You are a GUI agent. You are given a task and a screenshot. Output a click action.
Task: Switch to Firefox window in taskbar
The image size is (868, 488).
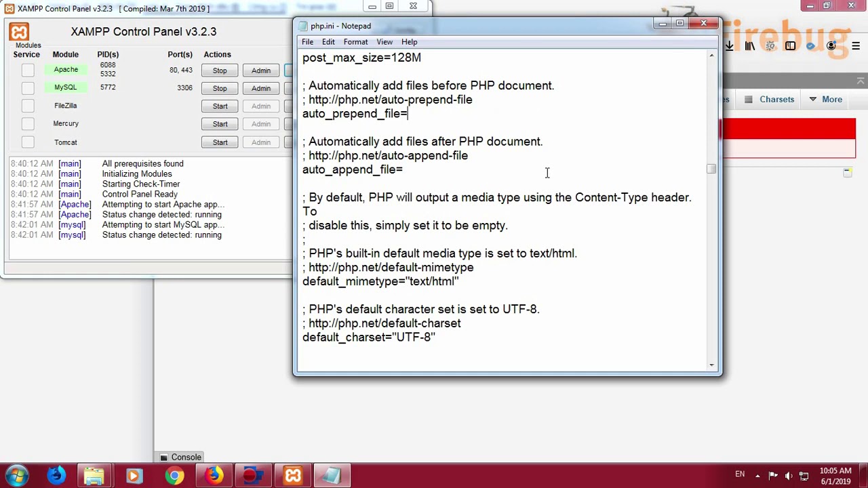click(x=214, y=475)
